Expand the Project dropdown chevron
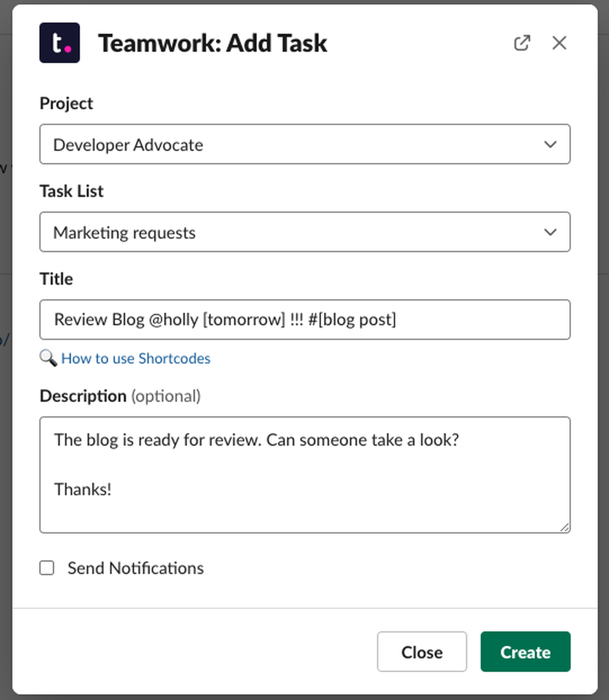609x700 pixels. 550,144
